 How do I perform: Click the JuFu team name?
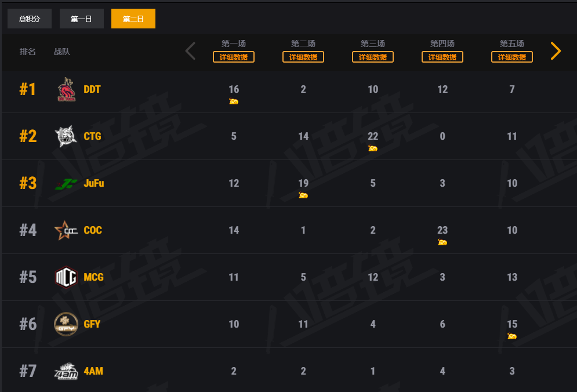tap(94, 184)
